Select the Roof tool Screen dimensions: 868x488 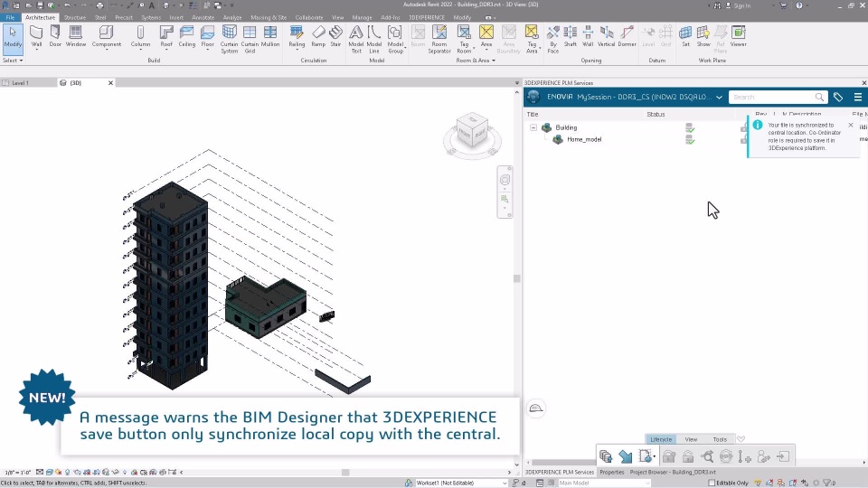[166, 36]
